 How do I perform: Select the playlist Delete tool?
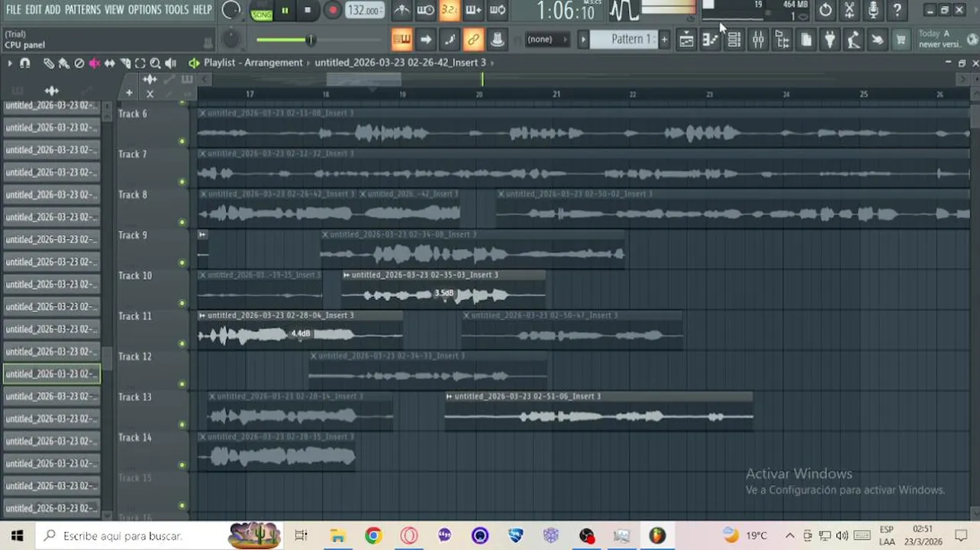79,63
